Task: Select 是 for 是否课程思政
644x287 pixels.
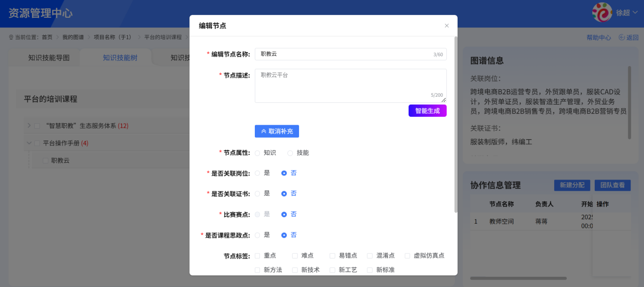Action: pos(257,235)
